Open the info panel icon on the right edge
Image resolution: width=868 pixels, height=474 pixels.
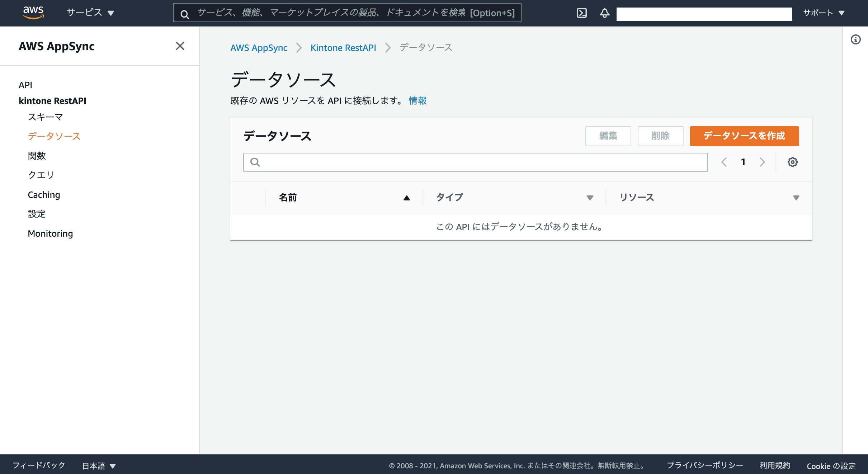click(857, 39)
